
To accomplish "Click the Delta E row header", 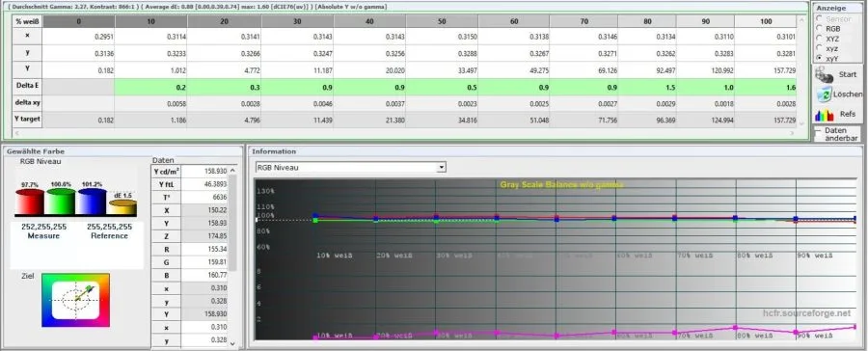I will pos(28,86).
